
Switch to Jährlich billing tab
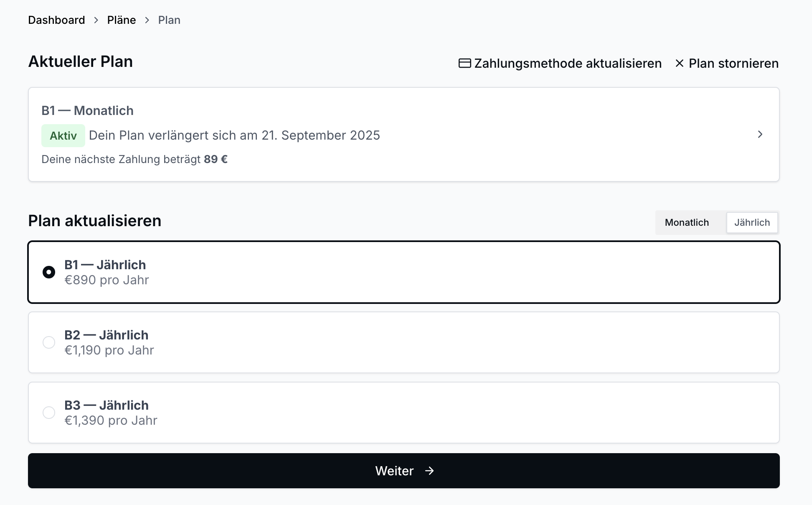pyautogui.click(x=752, y=222)
